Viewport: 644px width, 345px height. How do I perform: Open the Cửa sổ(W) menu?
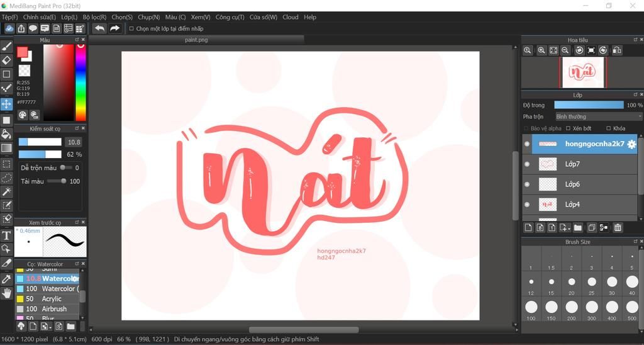(x=264, y=17)
